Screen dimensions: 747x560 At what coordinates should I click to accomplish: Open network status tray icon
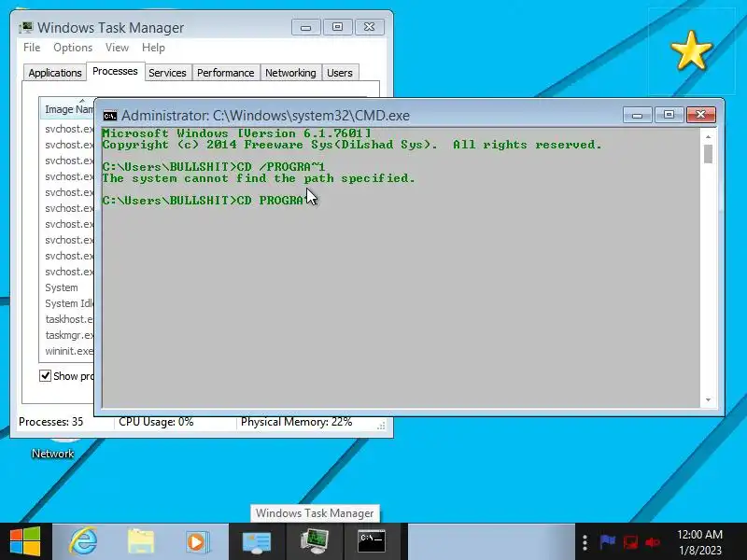pos(630,542)
